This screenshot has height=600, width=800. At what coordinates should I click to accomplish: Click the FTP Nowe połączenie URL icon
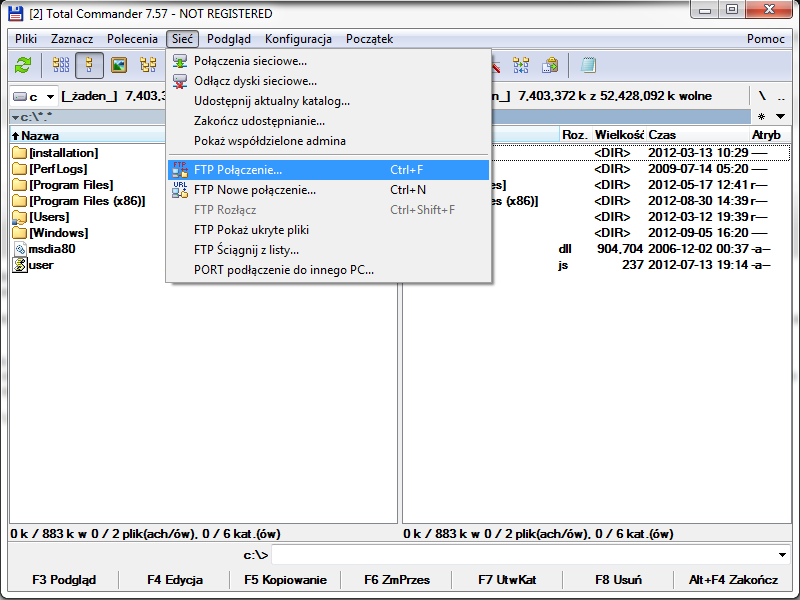180,190
